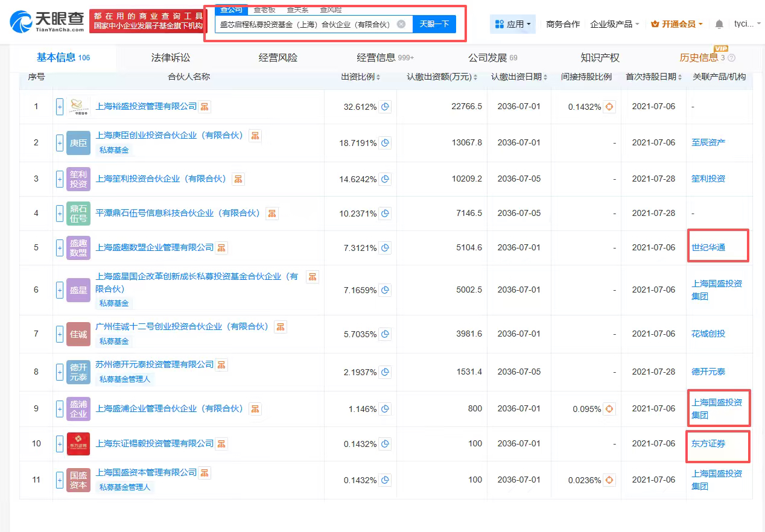
Task: Open equity chart icon for 上海笙利投资合伙企业
Action: click(x=238, y=179)
